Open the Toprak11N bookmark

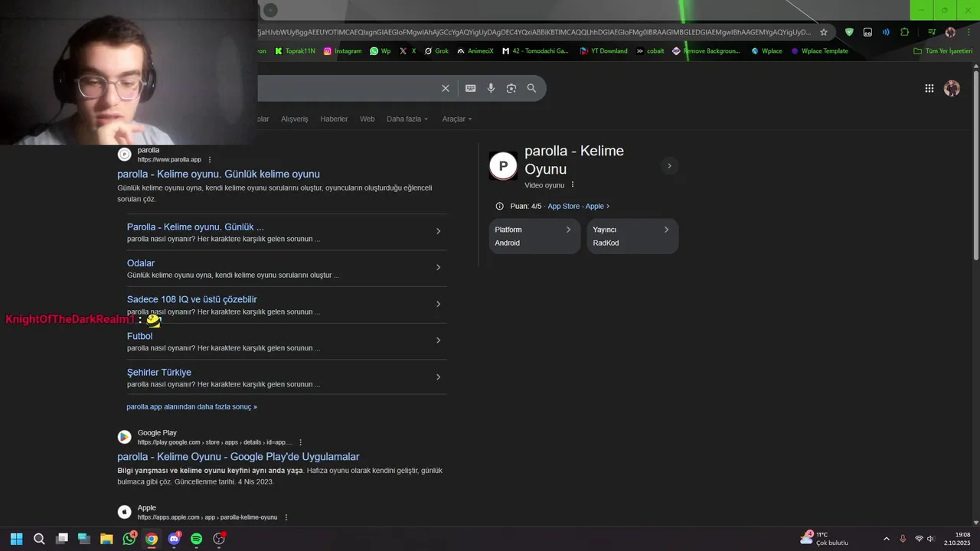tap(295, 51)
